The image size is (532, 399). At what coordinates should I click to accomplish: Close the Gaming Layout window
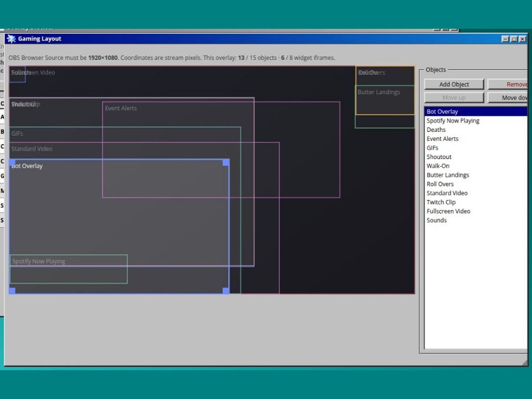pos(523,39)
